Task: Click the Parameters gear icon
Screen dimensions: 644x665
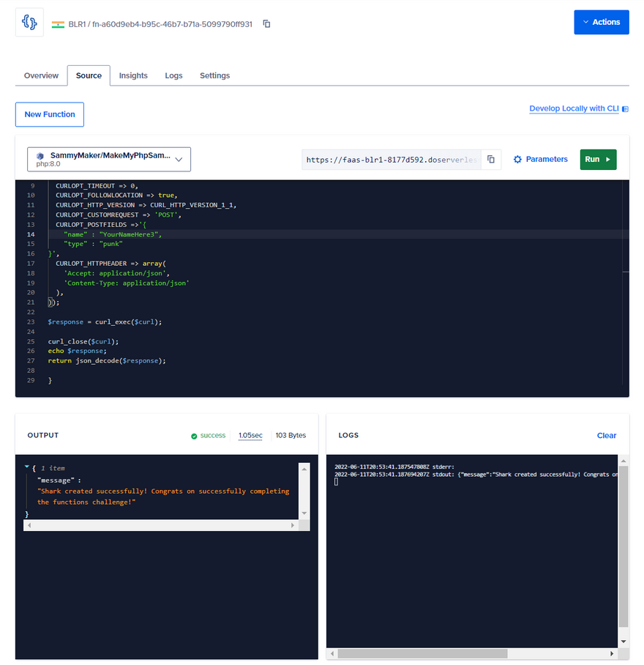Action: [517, 160]
